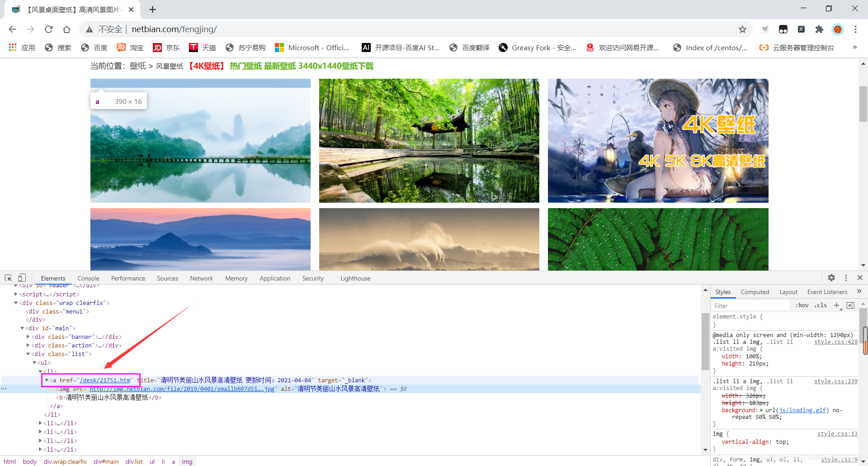Switch to the Console tab
The image size is (868, 466).
coord(88,278)
